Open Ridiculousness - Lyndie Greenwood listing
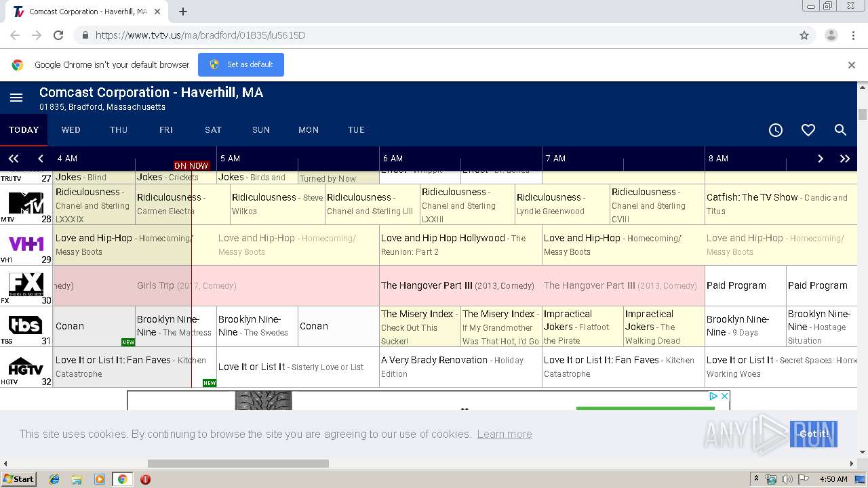This screenshot has height=488, width=868. pos(562,204)
